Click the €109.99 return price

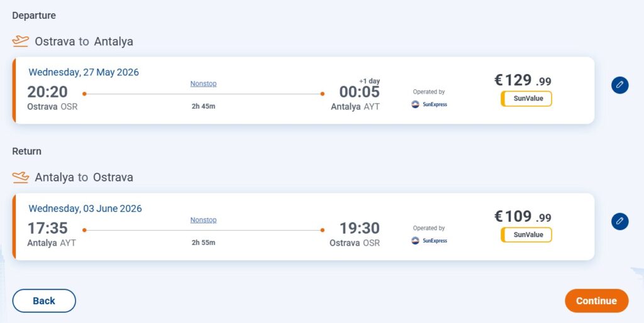tap(523, 217)
